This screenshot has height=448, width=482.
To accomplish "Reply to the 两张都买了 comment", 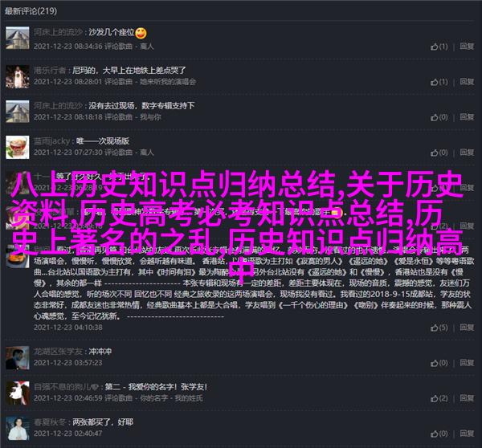I will (467, 434).
